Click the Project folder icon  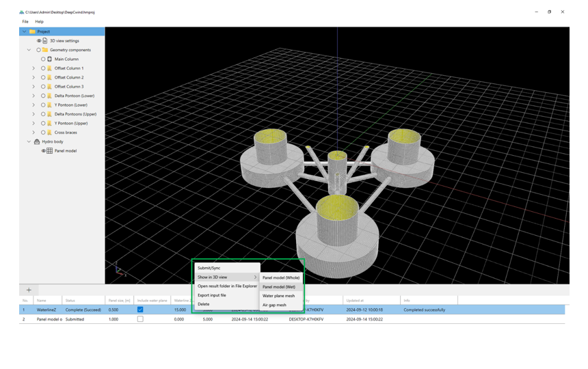32,31
